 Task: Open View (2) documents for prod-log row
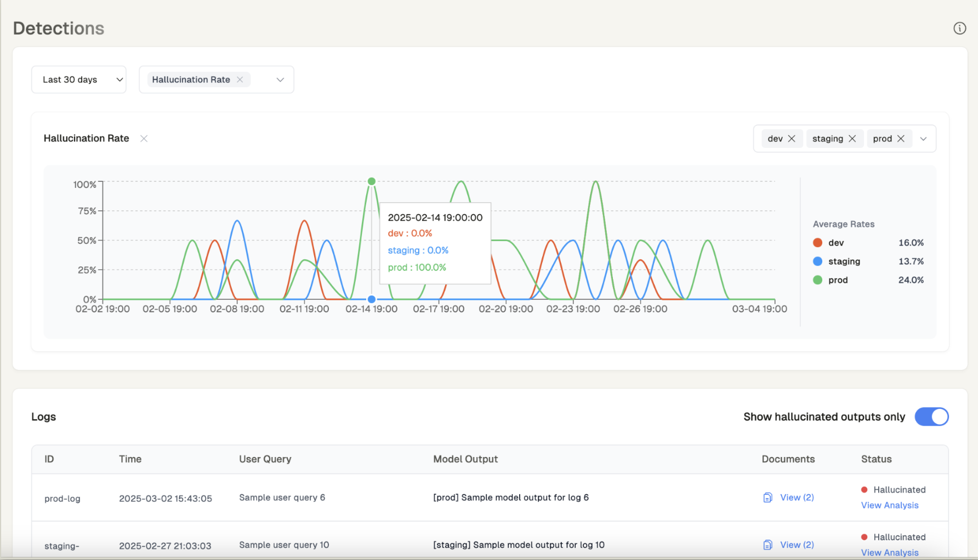(x=797, y=498)
